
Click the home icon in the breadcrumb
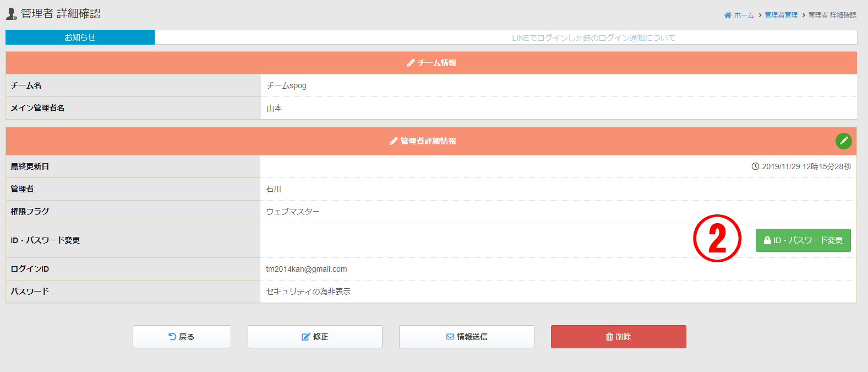pos(728,15)
